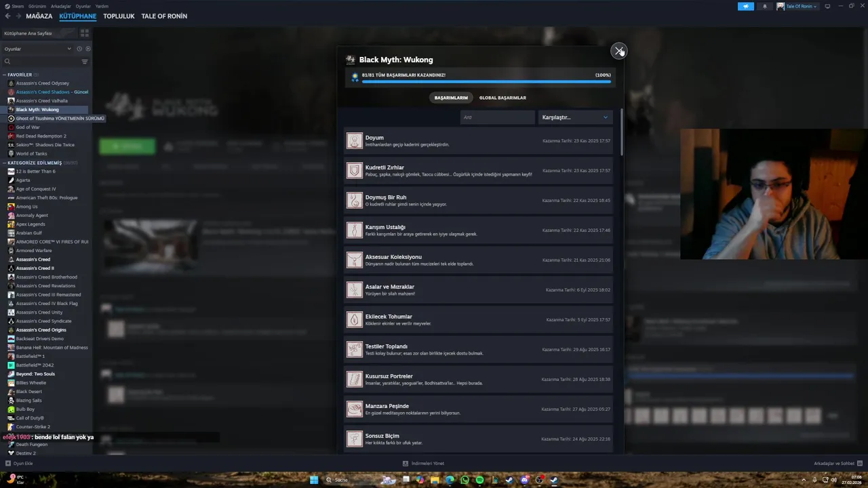The image size is (868, 488).
Task: Open the Görünüm menu
Action: [37, 6]
